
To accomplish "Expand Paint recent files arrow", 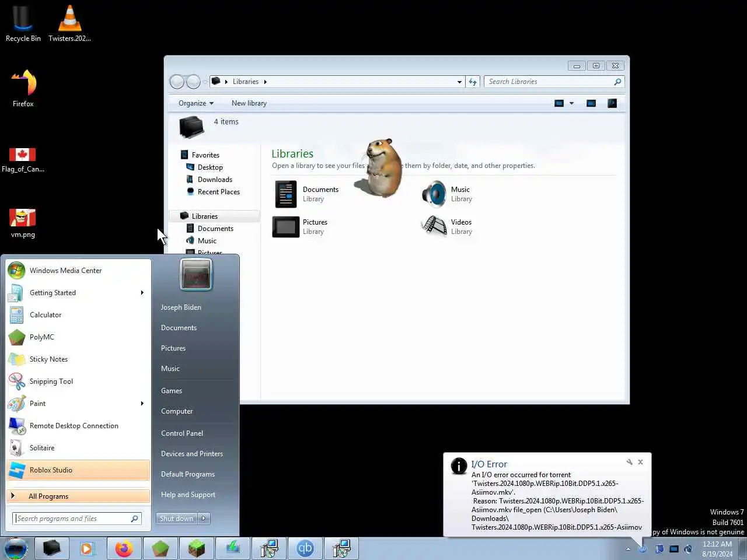I will coord(142,404).
